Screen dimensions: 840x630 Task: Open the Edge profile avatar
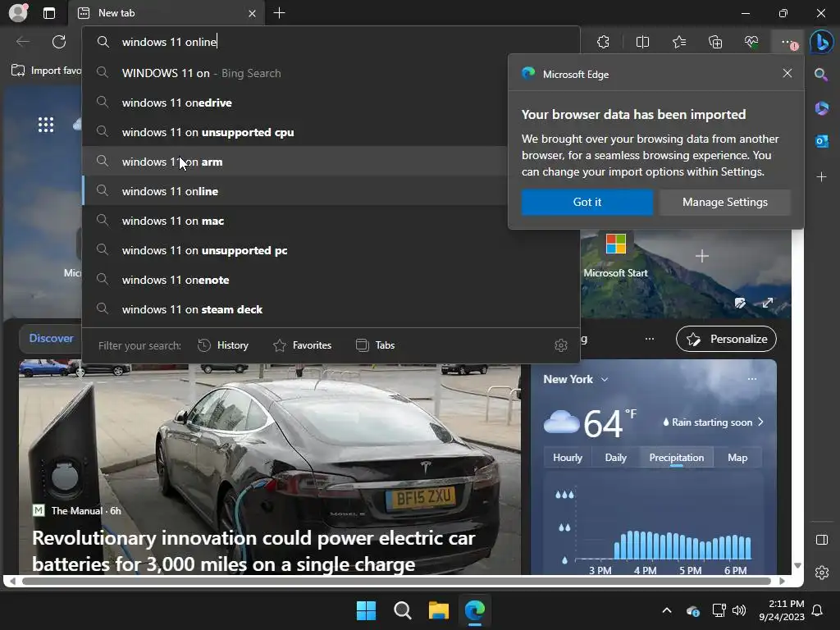point(18,13)
